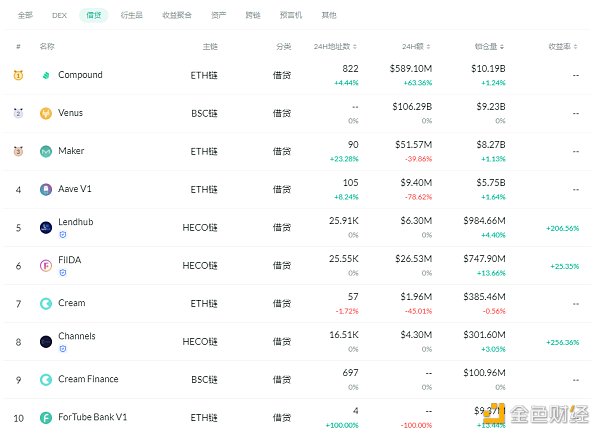Sort by the 24H地址数 column header
The width and height of the screenshot is (600, 435).
pos(333,47)
